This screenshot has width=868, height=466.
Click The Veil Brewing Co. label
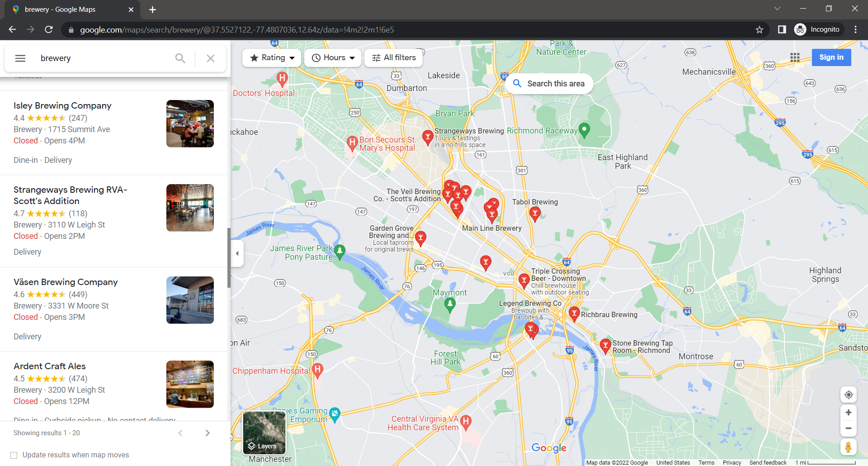[x=407, y=195]
